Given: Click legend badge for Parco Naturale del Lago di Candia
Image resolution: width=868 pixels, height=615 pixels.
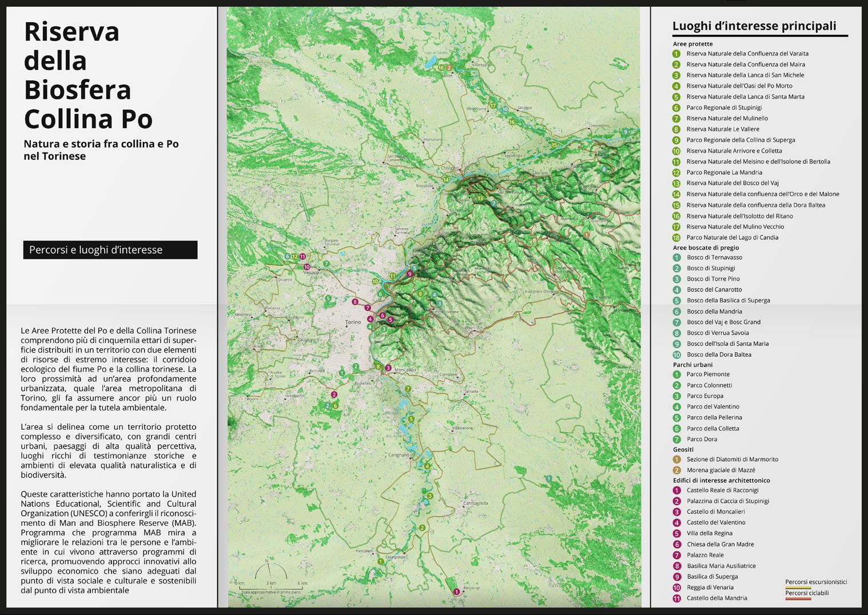Looking at the screenshot, I should (676, 237).
